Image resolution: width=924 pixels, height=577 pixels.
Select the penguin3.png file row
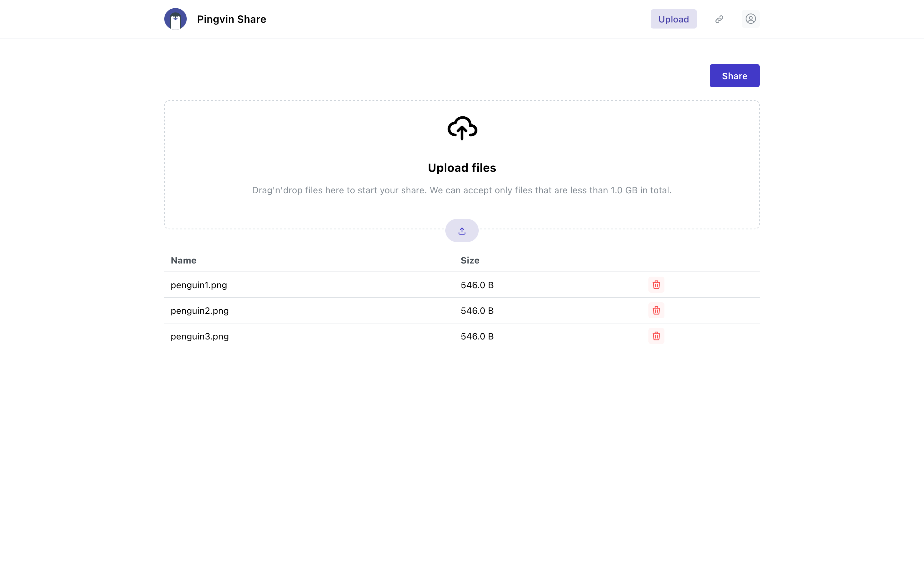[x=462, y=336]
